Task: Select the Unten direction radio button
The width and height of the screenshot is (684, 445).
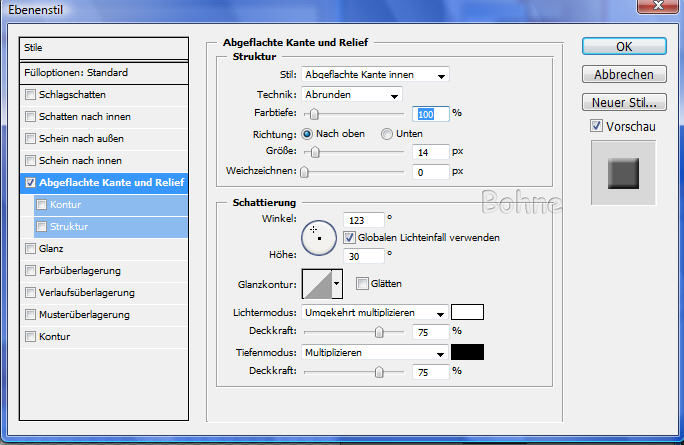Action: [387, 133]
